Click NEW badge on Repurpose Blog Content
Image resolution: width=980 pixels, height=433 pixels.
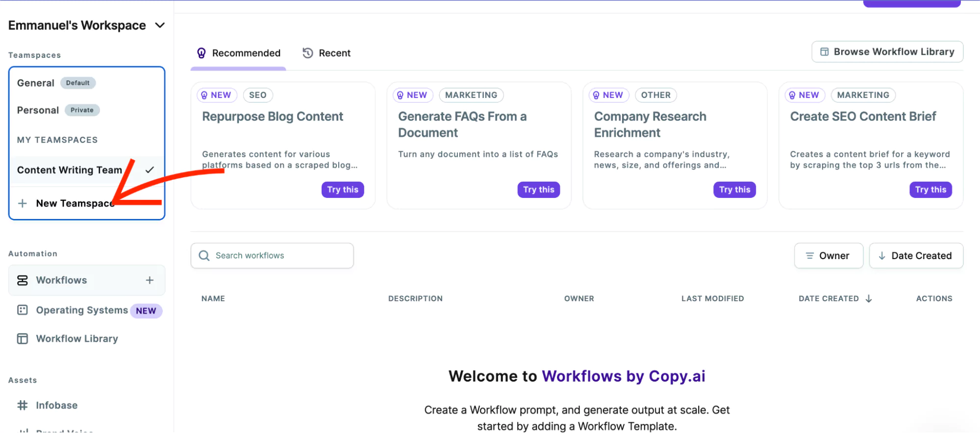(x=217, y=95)
